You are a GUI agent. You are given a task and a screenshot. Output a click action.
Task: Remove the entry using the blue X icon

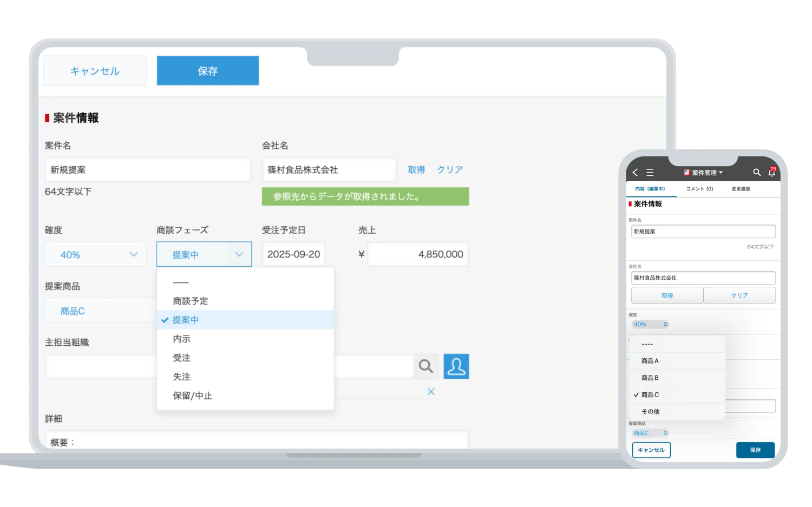click(431, 391)
